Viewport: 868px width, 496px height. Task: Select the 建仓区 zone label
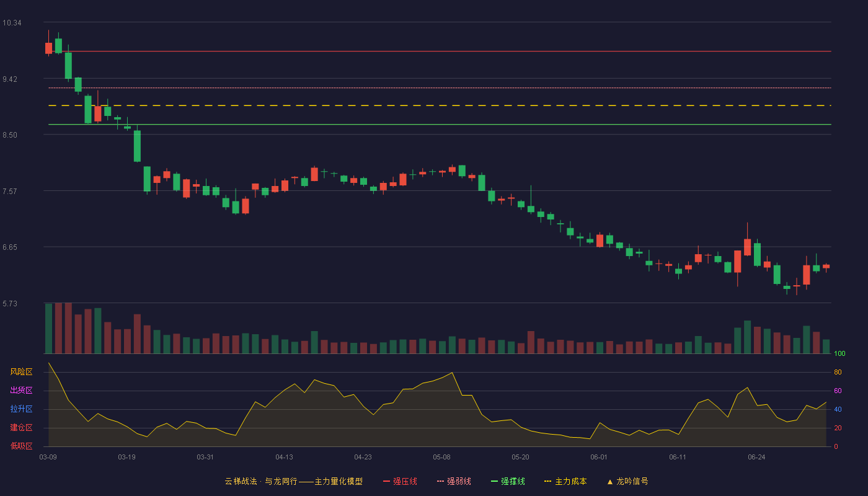[21, 428]
